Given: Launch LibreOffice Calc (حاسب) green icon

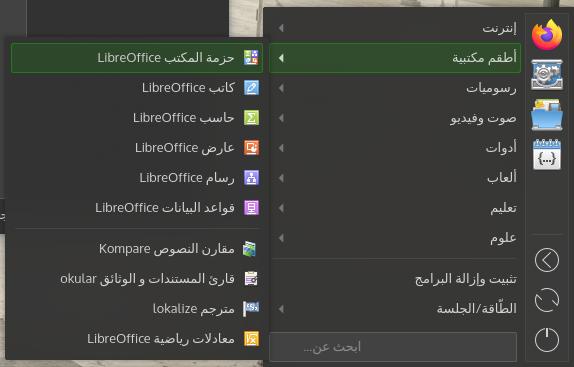Looking at the screenshot, I should tap(251, 117).
